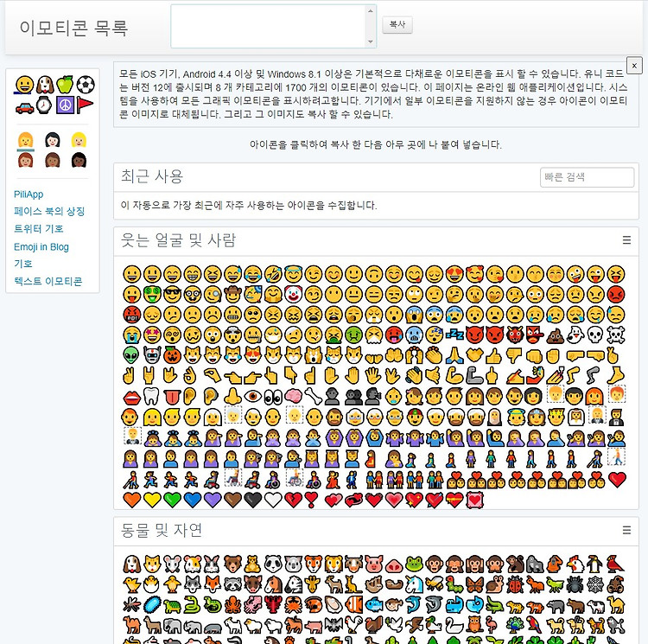This screenshot has height=644, width=648.
Task: Select the blue heart emoji
Action: pos(193,501)
